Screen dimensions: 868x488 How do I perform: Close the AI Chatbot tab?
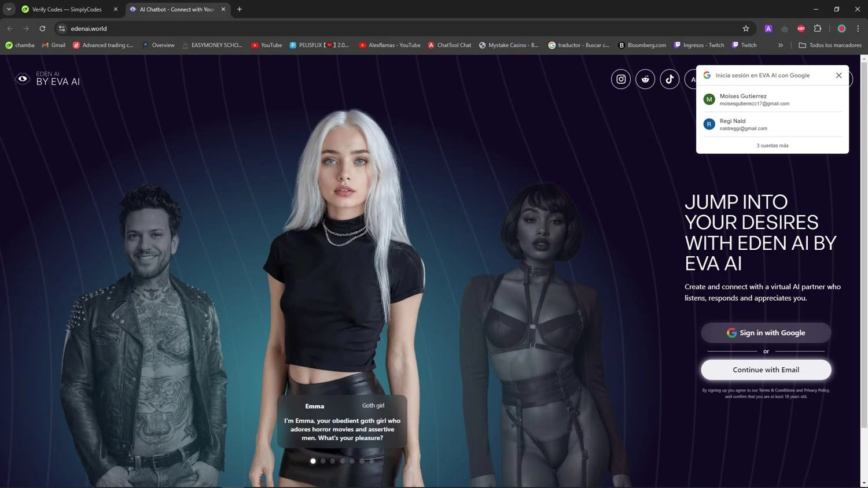[223, 9]
